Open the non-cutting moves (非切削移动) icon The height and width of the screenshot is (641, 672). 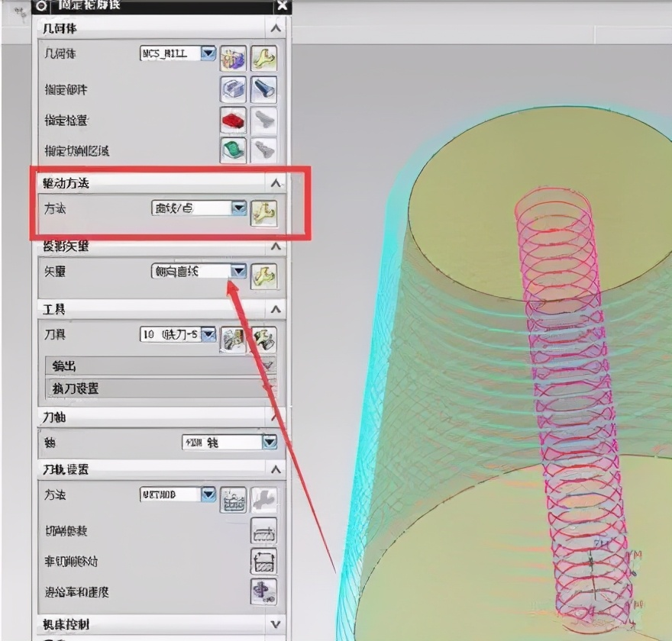coord(263,561)
